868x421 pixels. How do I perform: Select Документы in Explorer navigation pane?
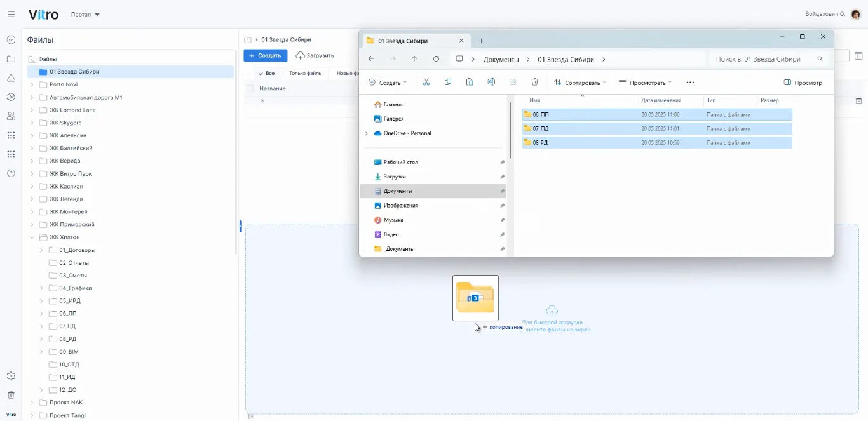click(433, 191)
